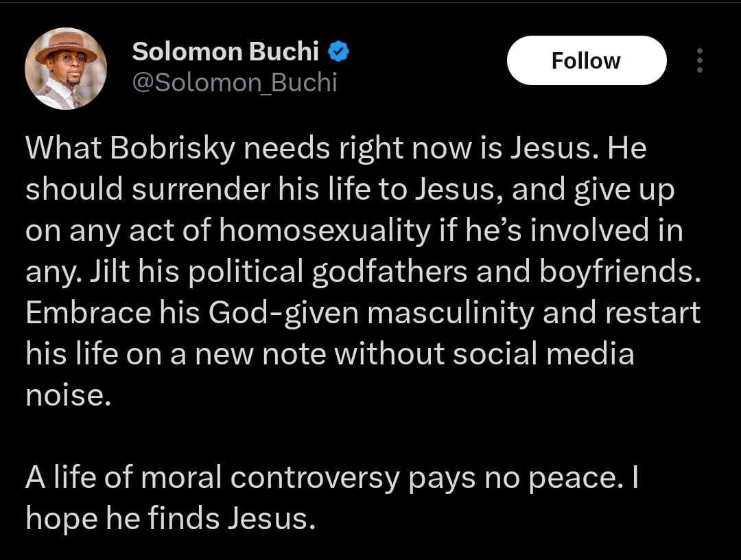The width and height of the screenshot is (741, 560).
Task: Click the word "noise." ending the first paragraph
Action: pyautogui.click(x=67, y=395)
